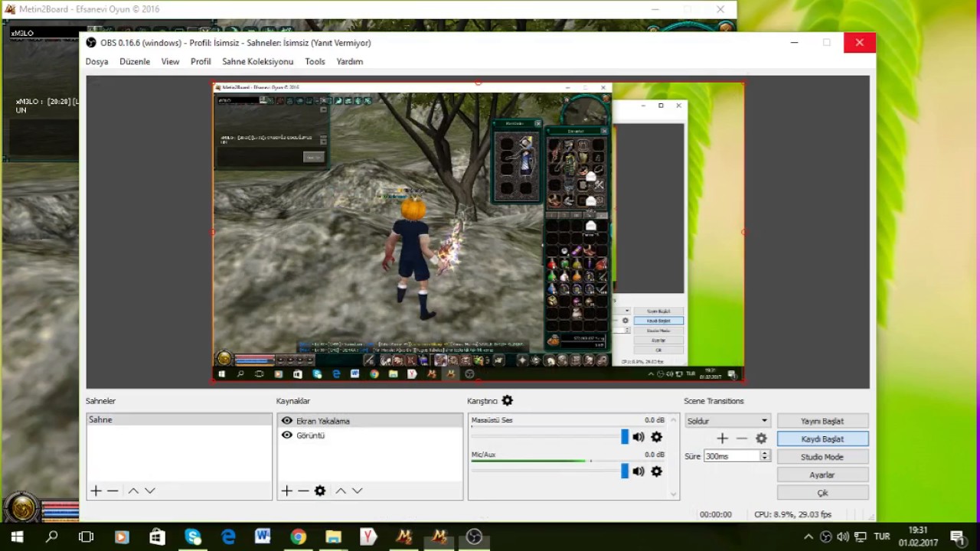The height and width of the screenshot is (551, 980).
Task: Open Yandex browser from taskbar
Action: [x=368, y=537]
